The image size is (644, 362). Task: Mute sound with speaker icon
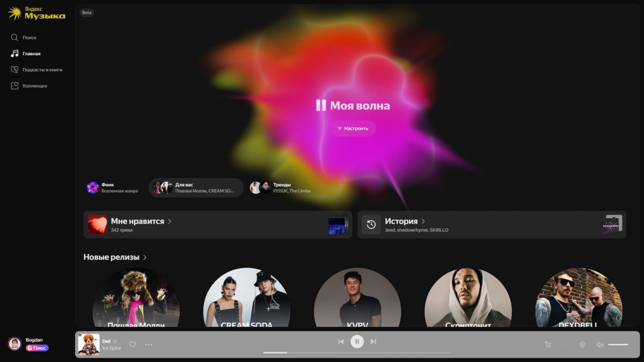[x=600, y=344]
